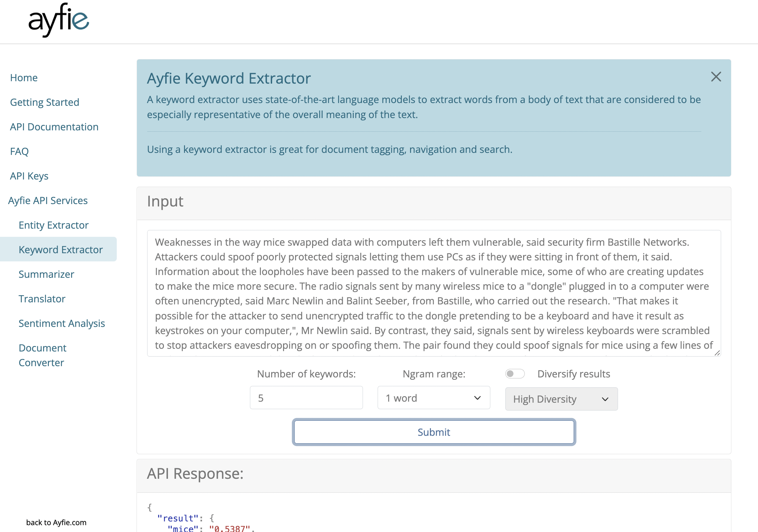Navigate to Translator tool
This screenshot has height=532, width=758.
click(42, 298)
